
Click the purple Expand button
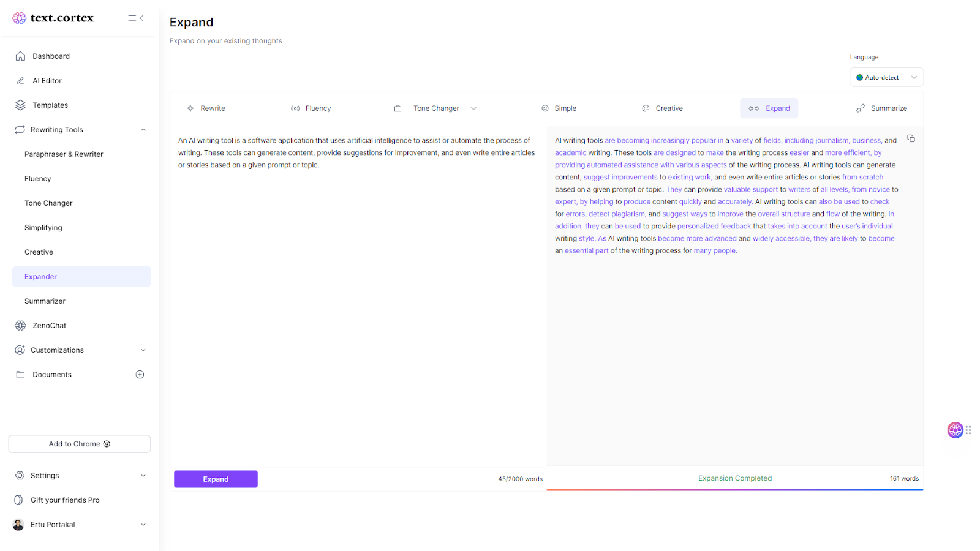tap(216, 479)
